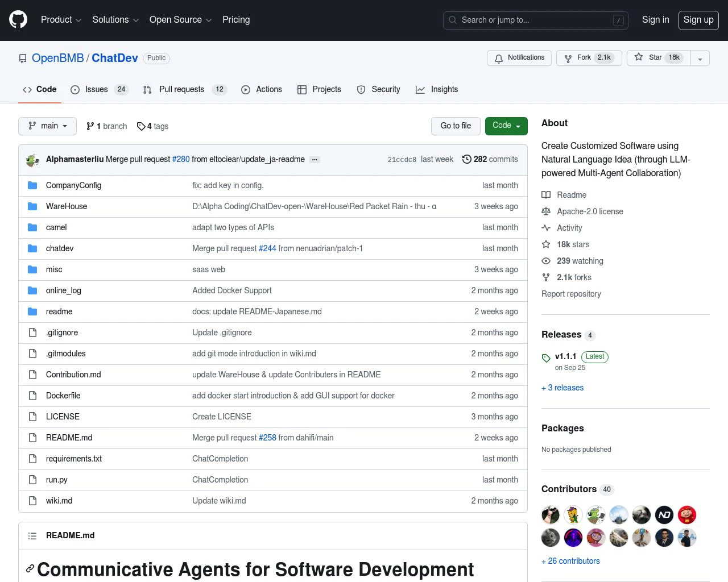728x582 pixels.
Task: Click the Pricing link
Action: pyautogui.click(x=236, y=20)
